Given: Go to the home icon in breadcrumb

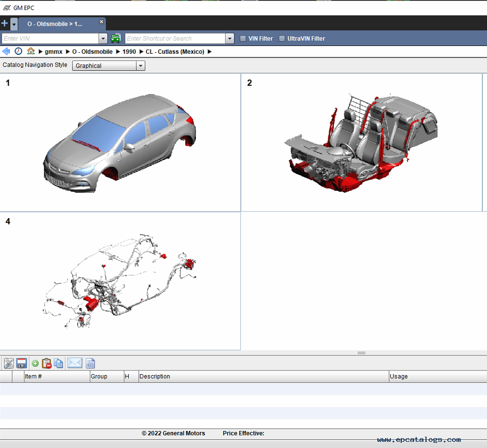Looking at the screenshot, I should click(31, 52).
